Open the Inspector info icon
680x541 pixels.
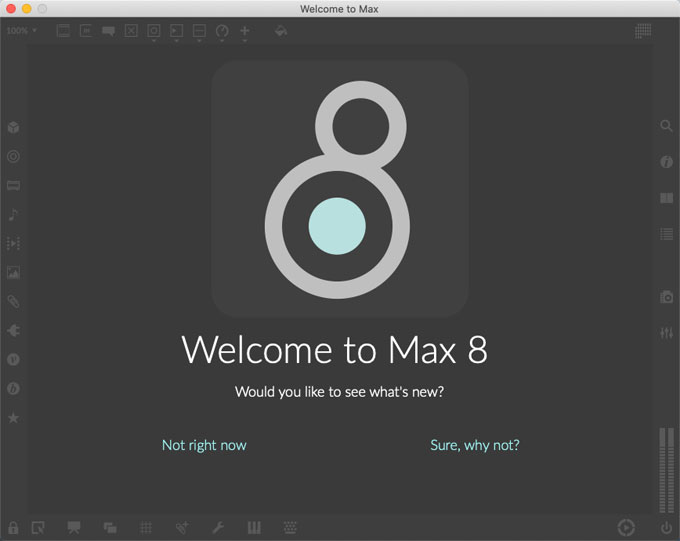point(666,162)
